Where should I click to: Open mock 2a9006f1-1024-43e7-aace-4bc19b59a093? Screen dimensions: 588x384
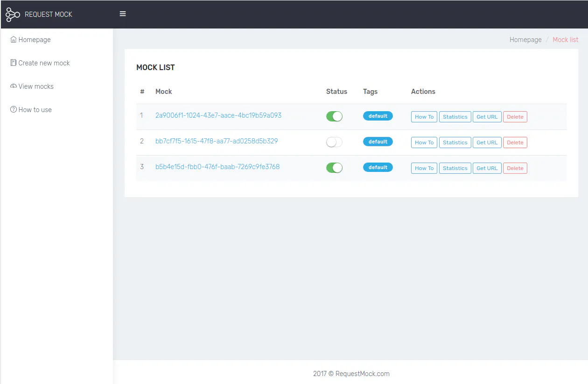(x=218, y=115)
